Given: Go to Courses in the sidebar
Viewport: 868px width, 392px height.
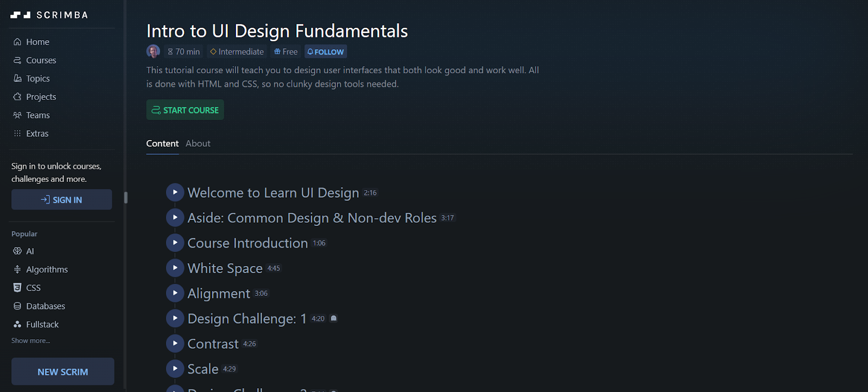Looking at the screenshot, I should [41, 60].
